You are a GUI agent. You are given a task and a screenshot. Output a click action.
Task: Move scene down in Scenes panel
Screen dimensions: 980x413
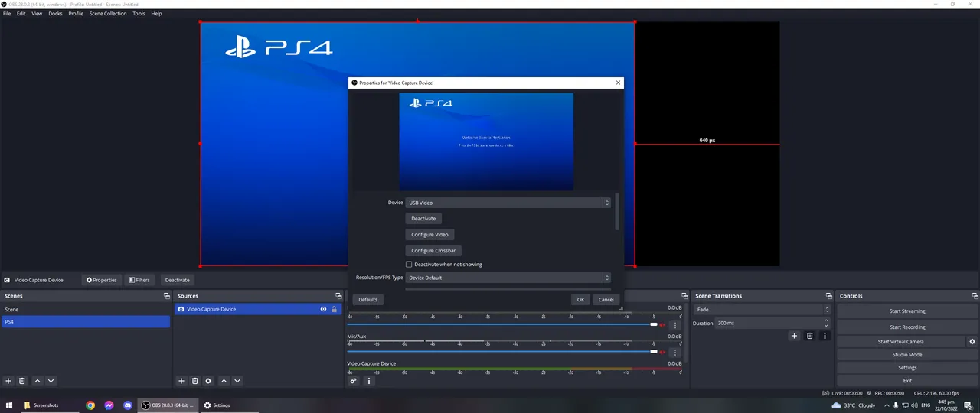click(51, 381)
